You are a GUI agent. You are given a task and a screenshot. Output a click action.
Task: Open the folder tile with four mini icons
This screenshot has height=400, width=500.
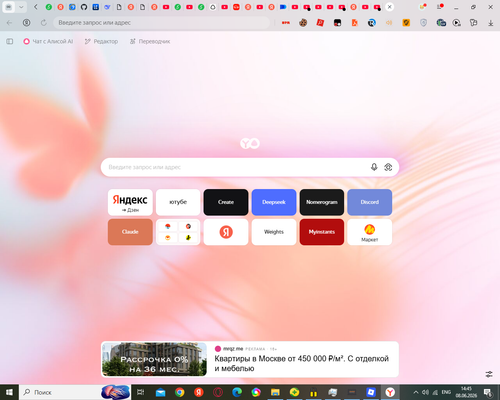(x=178, y=232)
